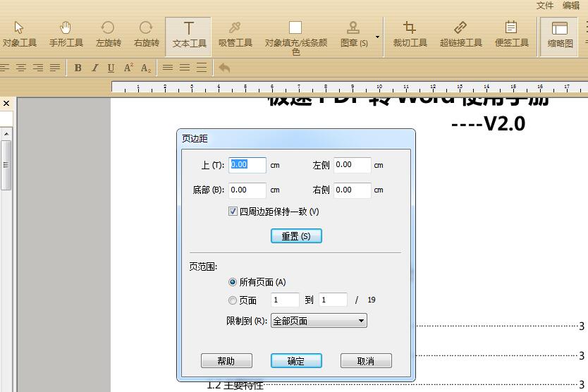Select the 手形工具 hand tool
The height and width of the screenshot is (392, 588).
[x=66, y=35]
